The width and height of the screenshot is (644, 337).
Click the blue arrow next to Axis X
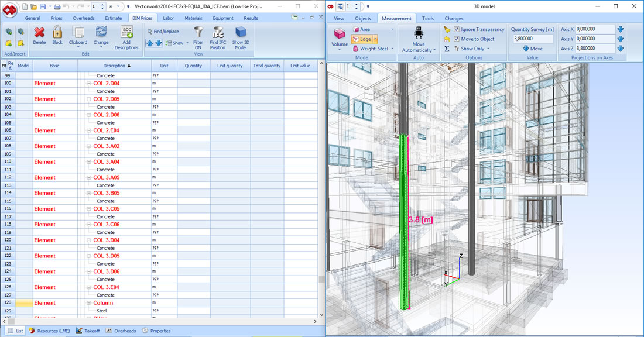coord(621,29)
